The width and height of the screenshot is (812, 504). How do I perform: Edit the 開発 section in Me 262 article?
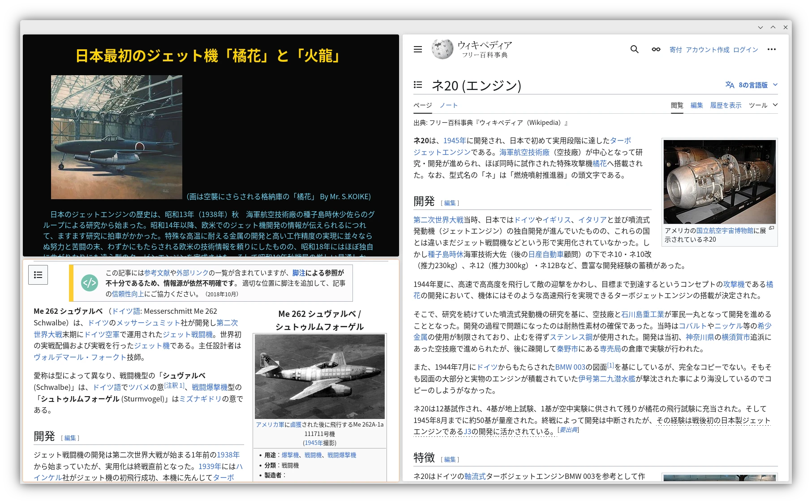click(70, 438)
